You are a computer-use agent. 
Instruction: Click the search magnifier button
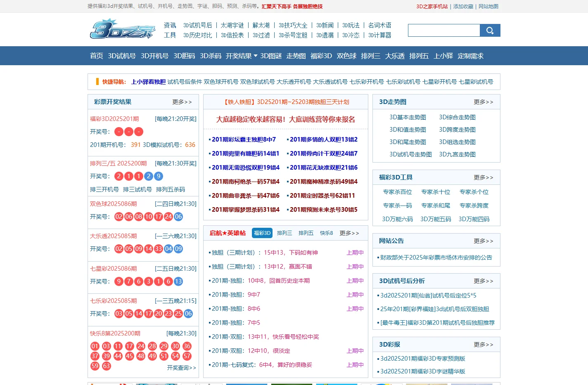click(490, 31)
